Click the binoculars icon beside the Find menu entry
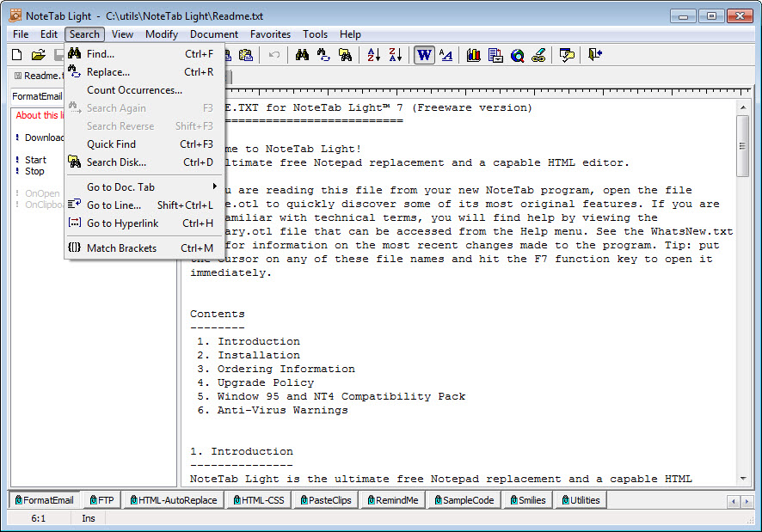This screenshot has width=762, height=532. point(74,53)
